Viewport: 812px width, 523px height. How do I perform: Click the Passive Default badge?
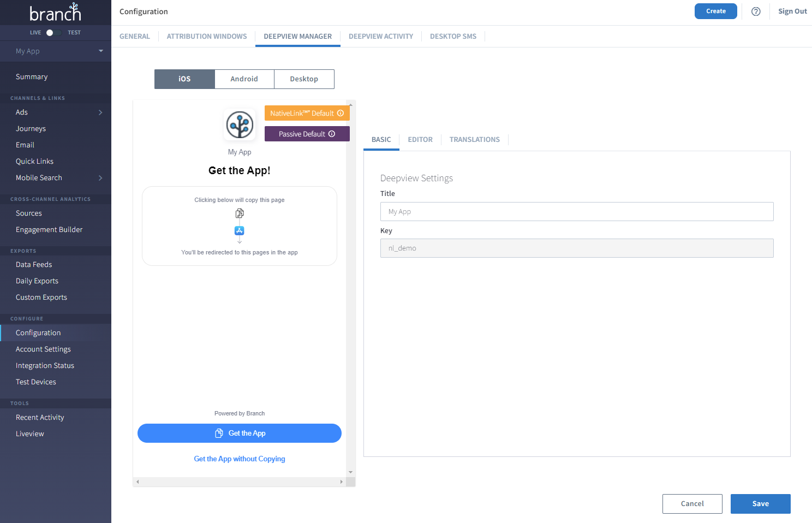click(x=307, y=134)
